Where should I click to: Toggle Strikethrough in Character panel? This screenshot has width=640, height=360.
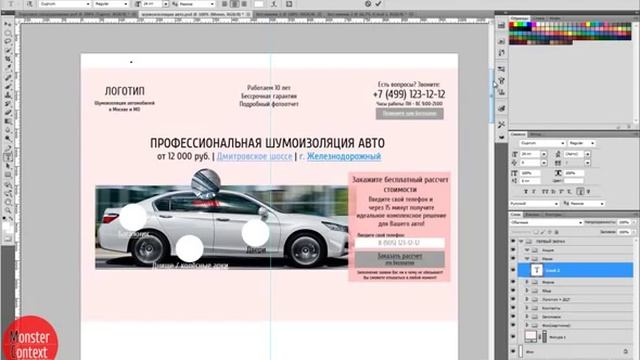pyautogui.click(x=588, y=191)
